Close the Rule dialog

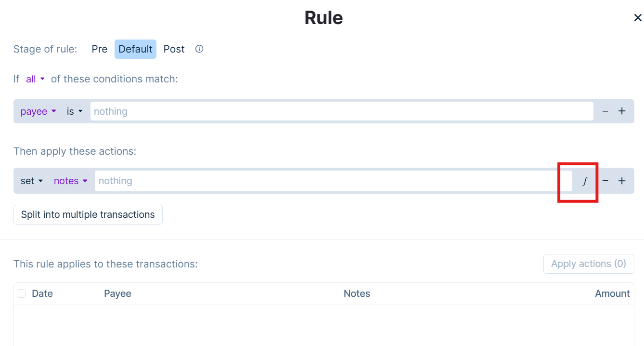click(x=637, y=17)
